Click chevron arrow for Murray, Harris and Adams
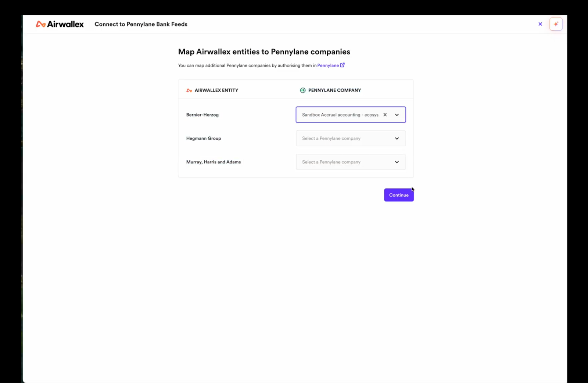Screen dimensions: 588x383 point(397,162)
